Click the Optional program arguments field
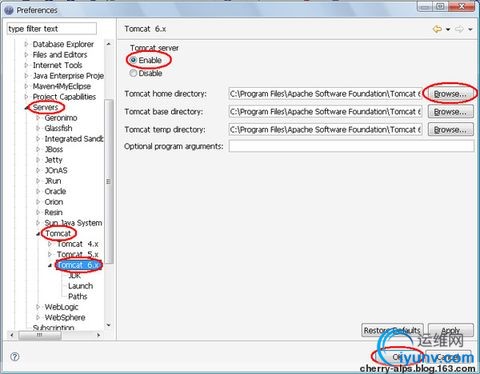Screen dimensions: 480x374 coord(351,146)
